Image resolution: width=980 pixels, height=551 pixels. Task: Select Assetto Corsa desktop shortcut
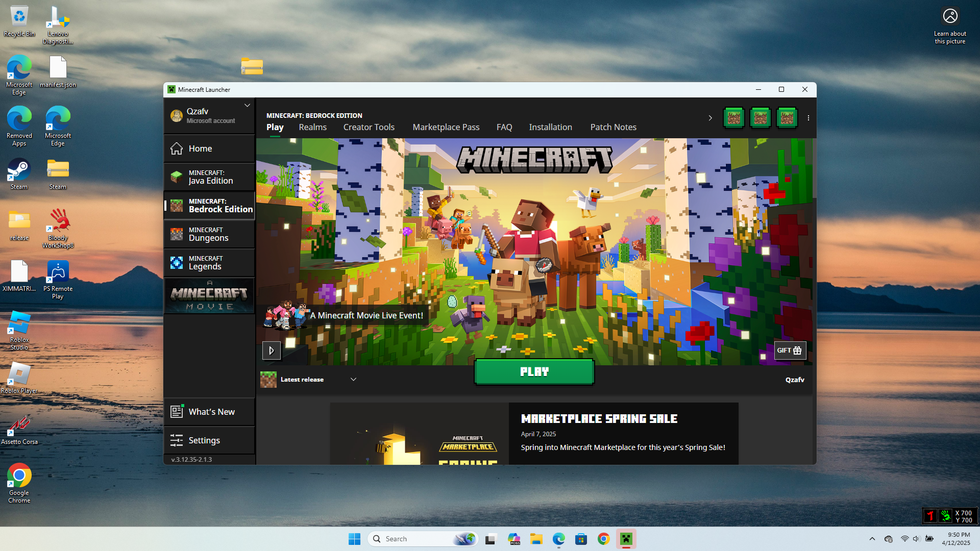[19, 429]
